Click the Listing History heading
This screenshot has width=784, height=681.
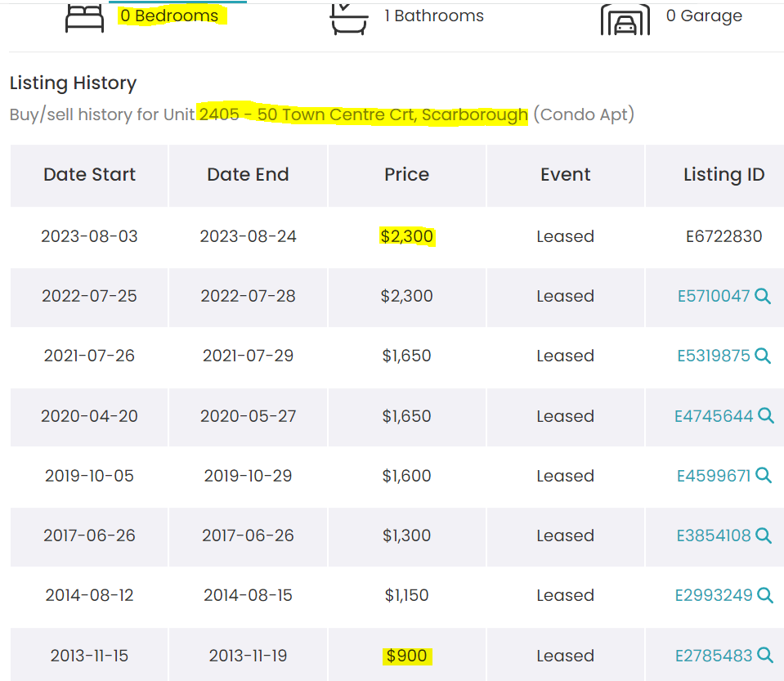pos(73,83)
